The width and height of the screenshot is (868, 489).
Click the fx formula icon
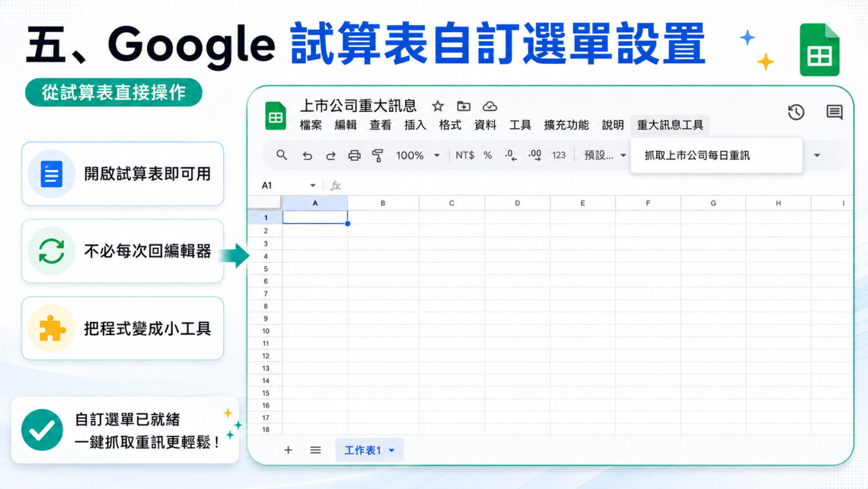pyautogui.click(x=335, y=186)
